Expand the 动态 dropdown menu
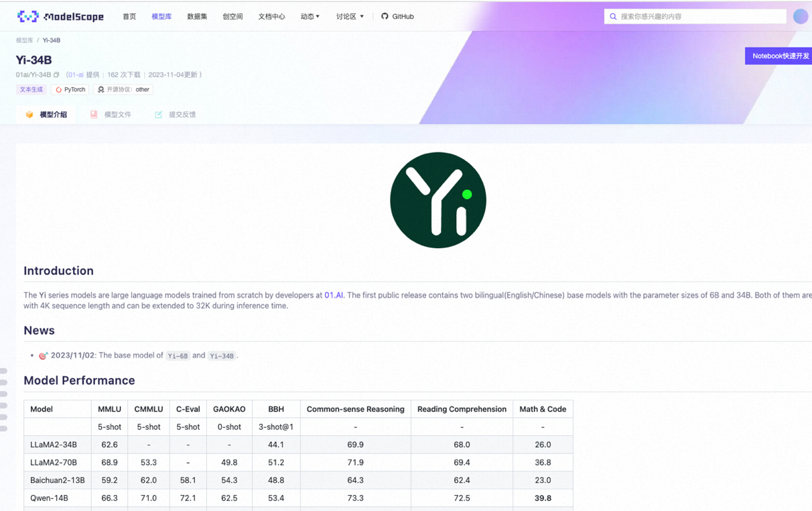The width and height of the screenshot is (812, 511). (x=310, y=16)
